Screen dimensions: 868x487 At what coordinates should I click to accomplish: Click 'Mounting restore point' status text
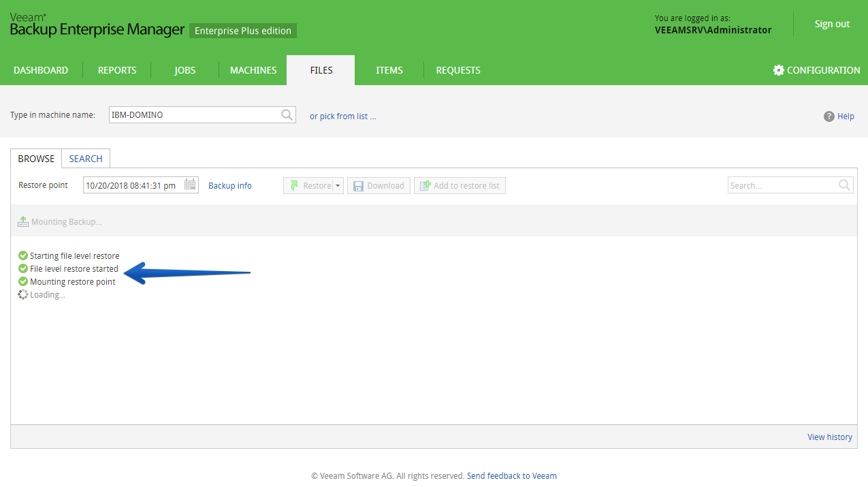click(73, 282)
